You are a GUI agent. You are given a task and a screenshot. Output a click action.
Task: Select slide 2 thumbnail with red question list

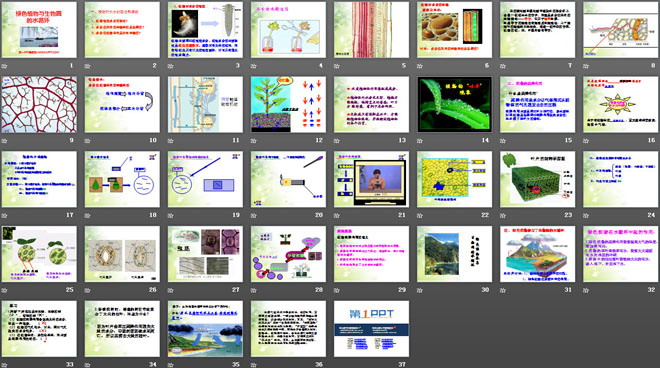(x=122, y=30)
